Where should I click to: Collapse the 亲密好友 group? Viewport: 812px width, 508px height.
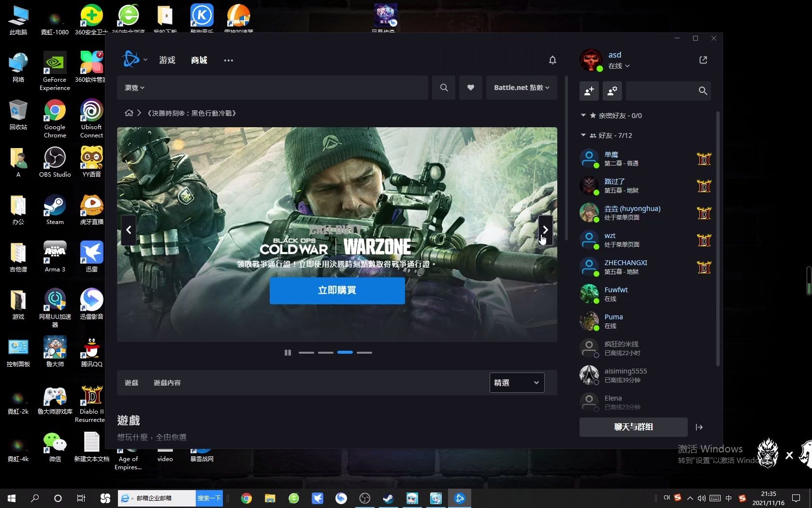click(583, 115)
